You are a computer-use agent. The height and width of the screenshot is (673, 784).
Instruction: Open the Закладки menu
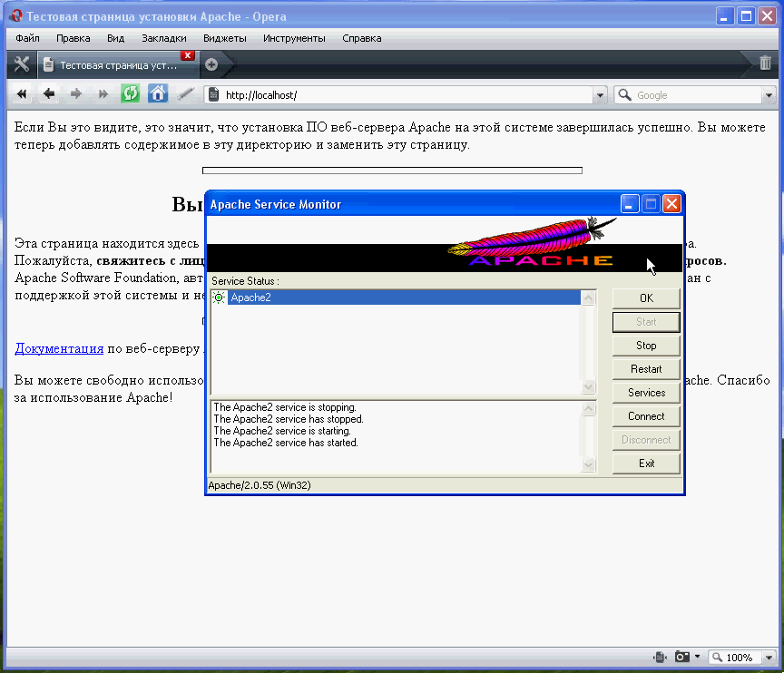[x=164, y=38]
